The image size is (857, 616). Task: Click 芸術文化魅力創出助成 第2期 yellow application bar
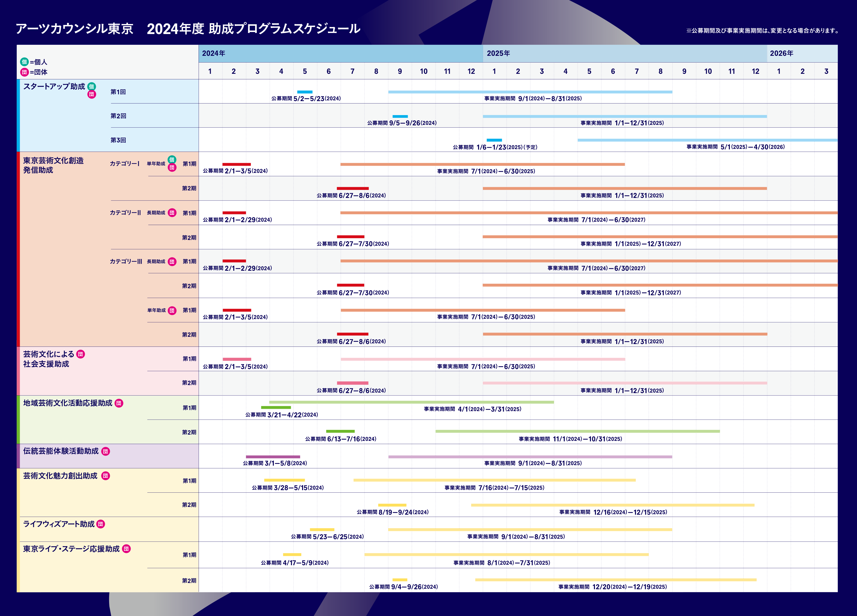392,505
